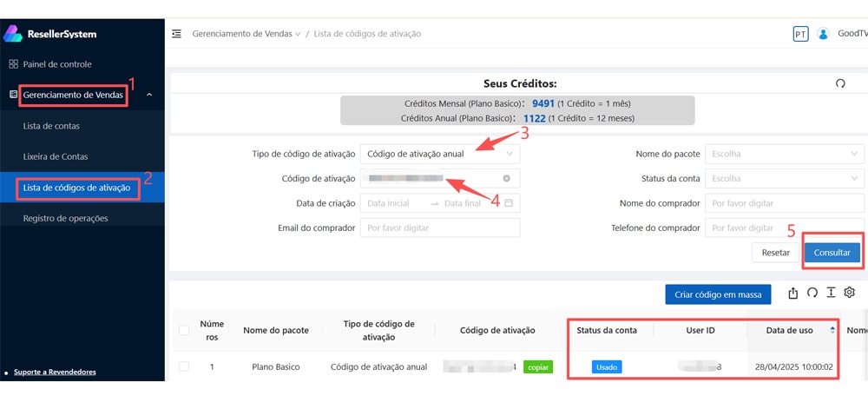
Task: Refresh credits with the reload icon
Action: coord(840,83)
